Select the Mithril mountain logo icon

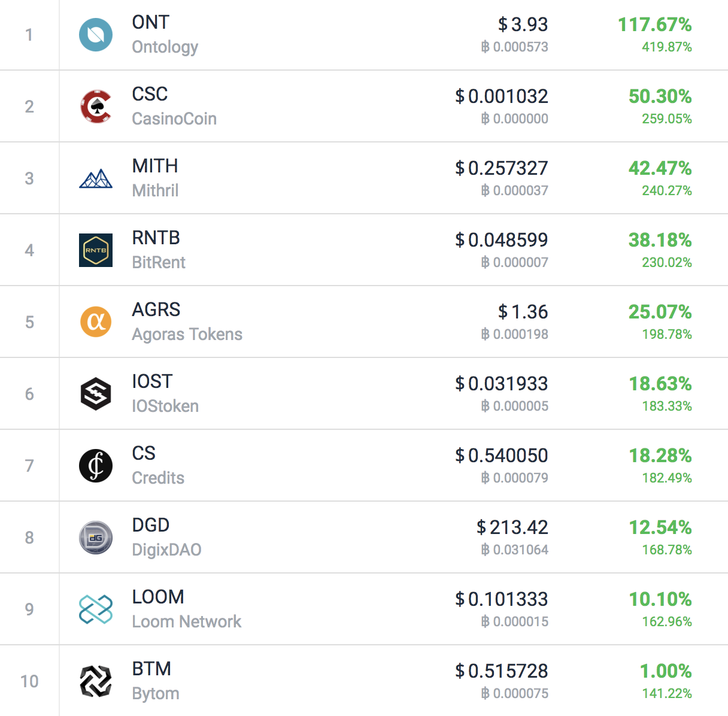[x=96, y=178]
